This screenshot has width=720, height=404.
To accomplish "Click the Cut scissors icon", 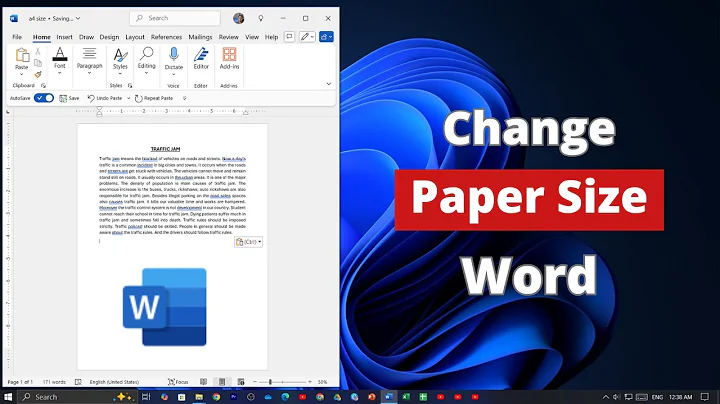I will [38, 51].
